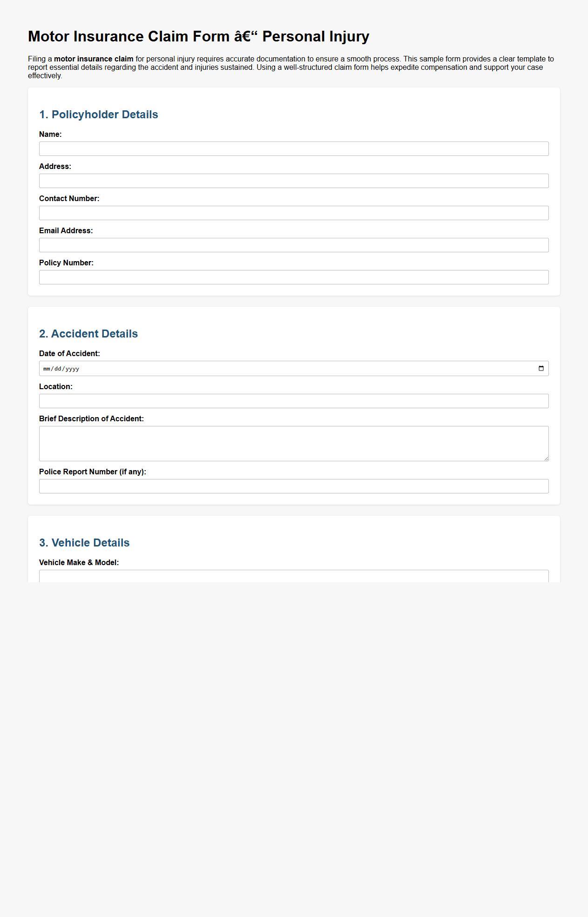Click the day segment of the date input
Screen dimensions: 588x917
click(58, 368)
